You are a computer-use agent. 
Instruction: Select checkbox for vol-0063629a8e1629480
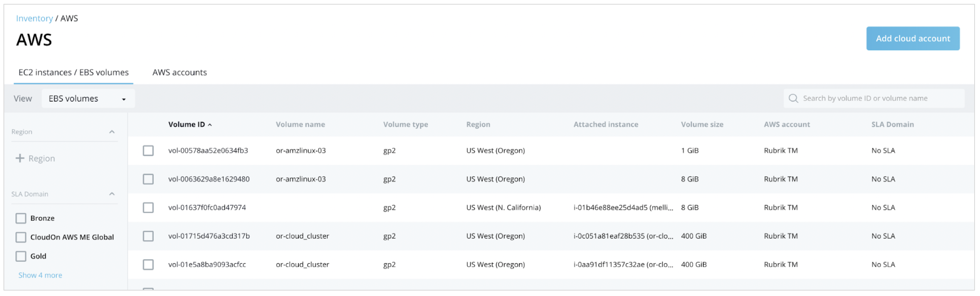[148, 179]
